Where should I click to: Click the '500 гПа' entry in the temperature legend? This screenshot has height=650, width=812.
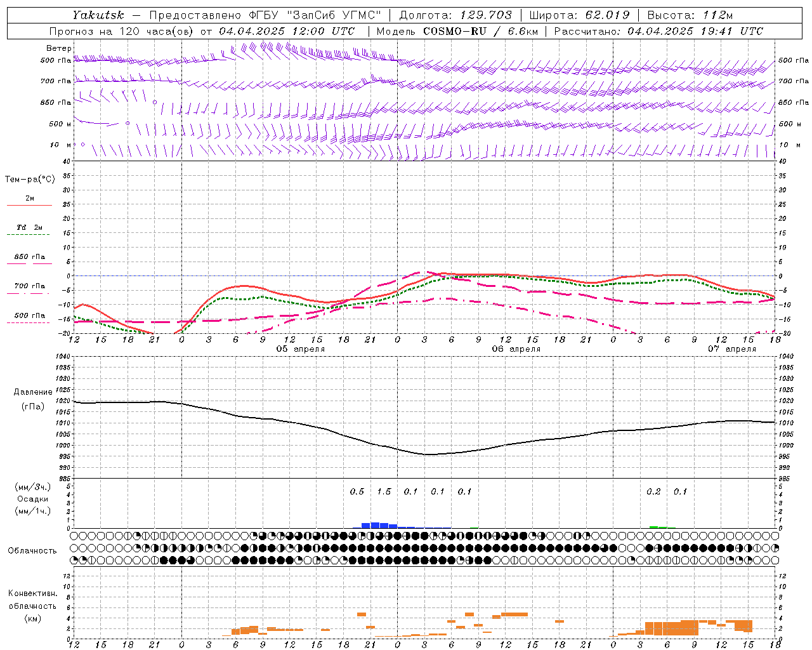(x=30, y=315)
